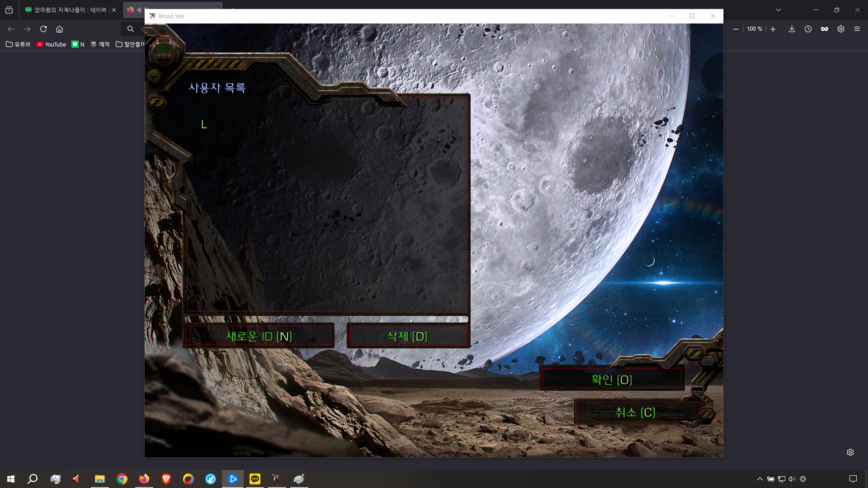868x488 pixels.
Task: Zoom out with the browser minus button
Action: coord(736,29)
